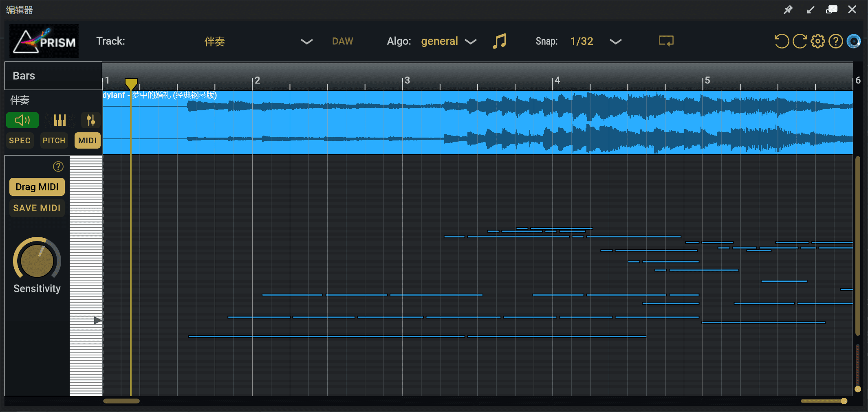Click the pin window icon
This screenshot has height=412, width=868.
pyautogui.click(x=788, y=10)
